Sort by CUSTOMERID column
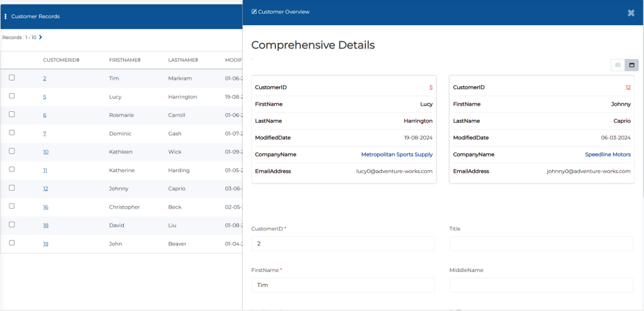 click(61, 60)
